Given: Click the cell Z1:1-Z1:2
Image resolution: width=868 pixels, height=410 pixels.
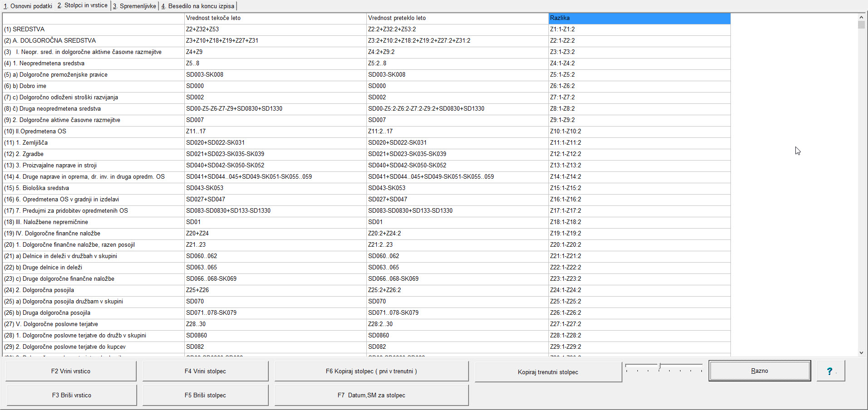Looking at the screenshot, I should (639, 29).
